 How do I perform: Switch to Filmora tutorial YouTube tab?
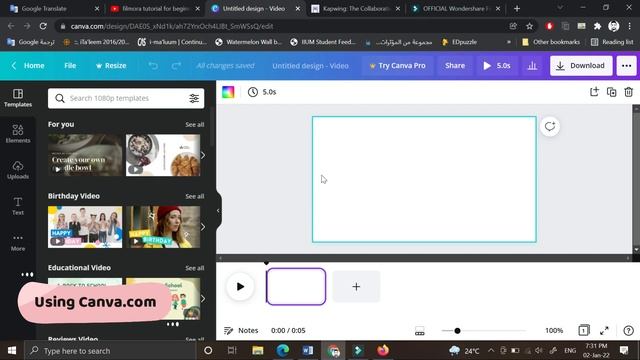point(155,9)
